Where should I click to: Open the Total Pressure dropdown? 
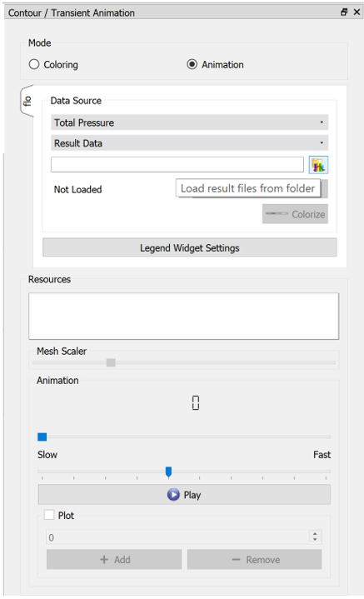click(189, 122)
